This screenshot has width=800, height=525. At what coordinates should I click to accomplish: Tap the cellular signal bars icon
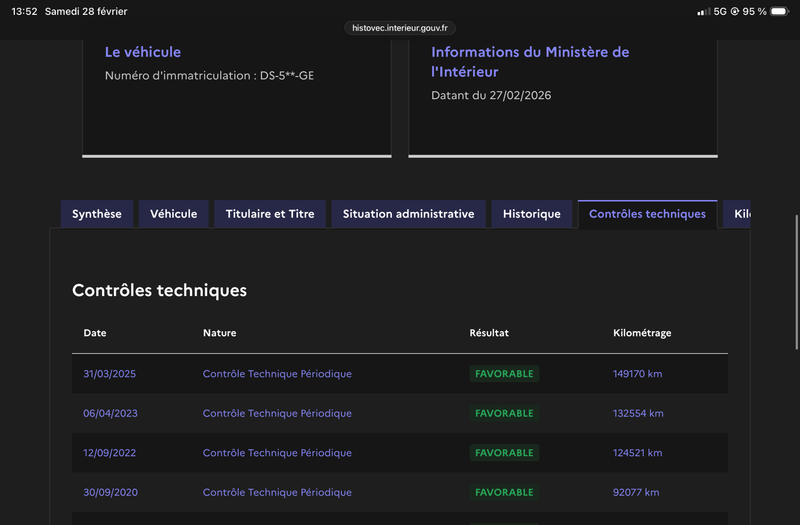point(703,11)
